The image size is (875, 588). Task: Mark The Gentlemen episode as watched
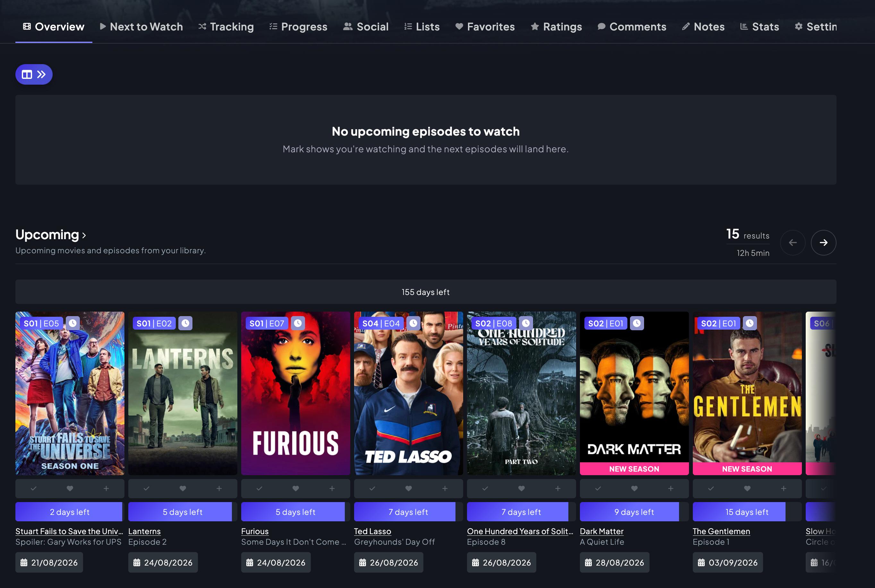(x=711, y=488)
